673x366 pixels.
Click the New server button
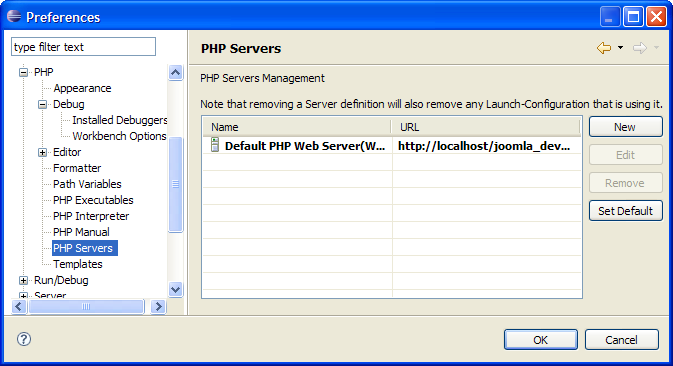click(x=625, y=127)
